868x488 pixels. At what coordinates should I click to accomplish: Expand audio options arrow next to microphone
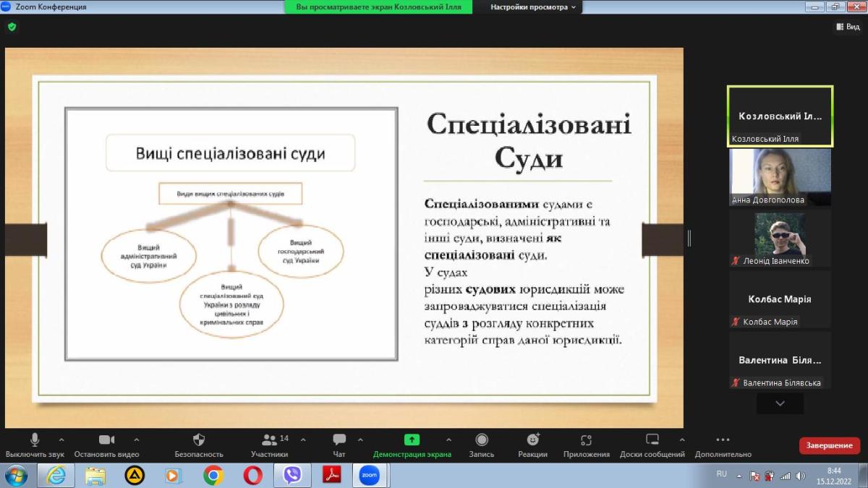tap(61, 439)
